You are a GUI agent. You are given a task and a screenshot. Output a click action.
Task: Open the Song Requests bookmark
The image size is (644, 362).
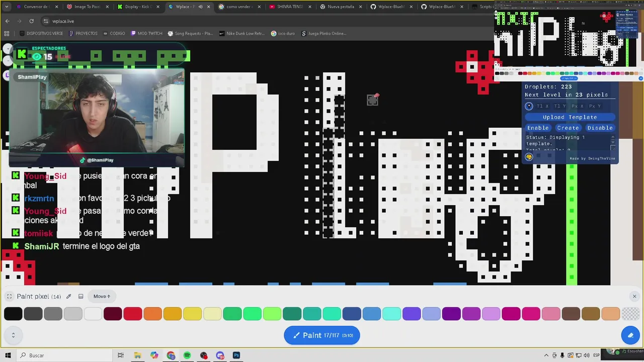click(190, 34)
